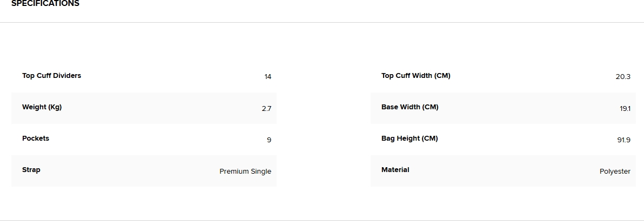Click the Bag Height (CM) label
The image size is (644, 224).
click(x=410, y=139)
